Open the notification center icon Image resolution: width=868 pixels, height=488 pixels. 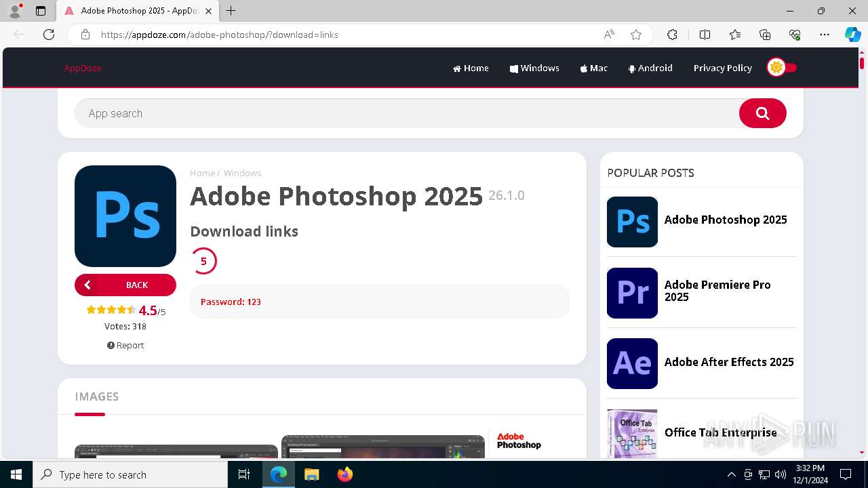tap(846, 474)
